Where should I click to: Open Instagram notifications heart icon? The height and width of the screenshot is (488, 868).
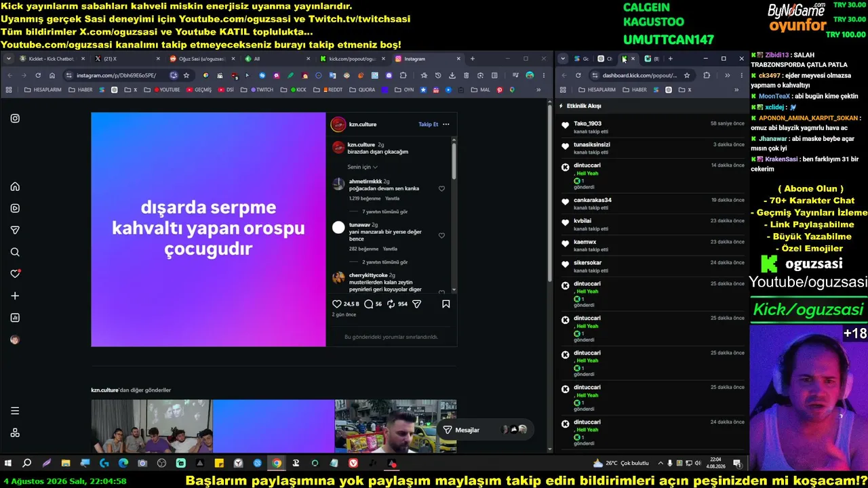(15, 274)
